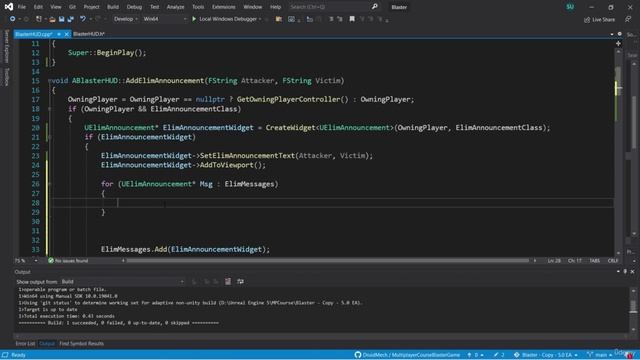640x360 pixels.
Task: Open the Project menu
Action: point(91,7)
